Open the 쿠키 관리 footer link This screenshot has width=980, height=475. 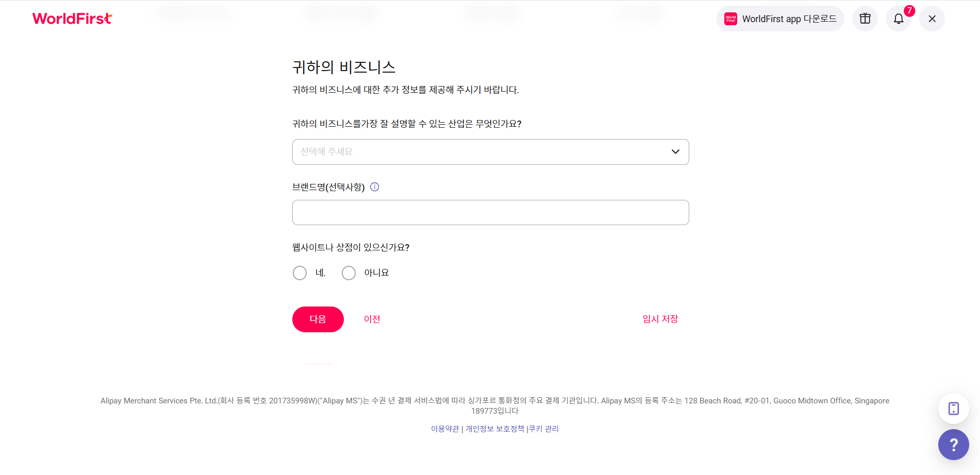click(x=544, y=429)
